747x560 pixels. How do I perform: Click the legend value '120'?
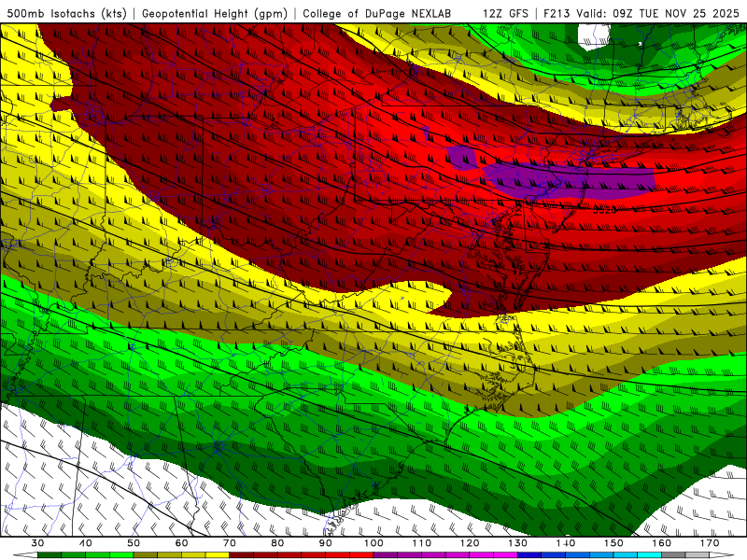(470, 543)
